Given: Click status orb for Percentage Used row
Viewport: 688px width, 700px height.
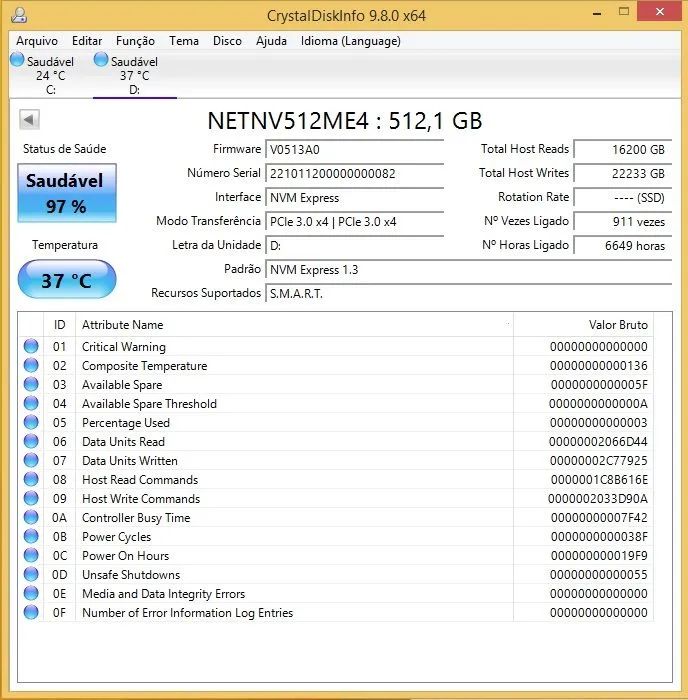Looking at the screenshot, I should pos(31,422).
